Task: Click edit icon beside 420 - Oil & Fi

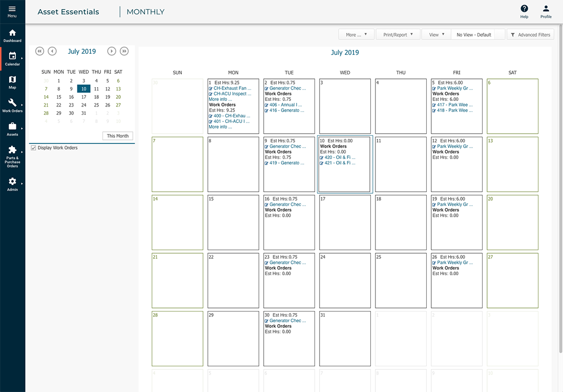Action: (x=322, y=158)
